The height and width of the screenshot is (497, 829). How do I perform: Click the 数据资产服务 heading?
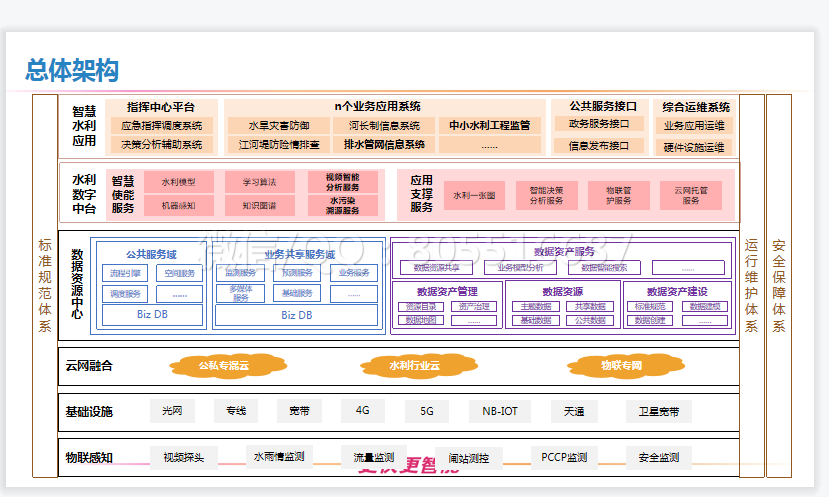click(564, 252)
